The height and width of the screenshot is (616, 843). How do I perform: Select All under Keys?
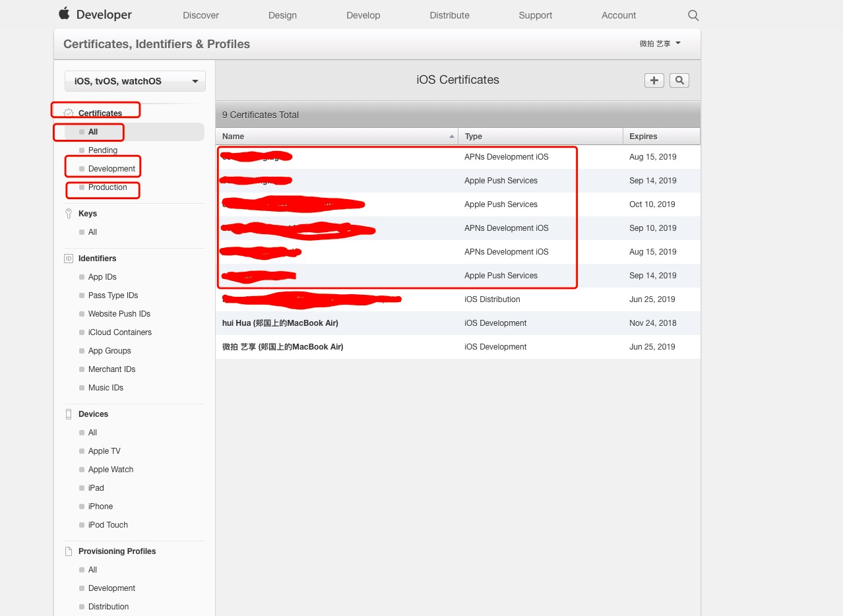pyautogui.click(x=92, y=232)
